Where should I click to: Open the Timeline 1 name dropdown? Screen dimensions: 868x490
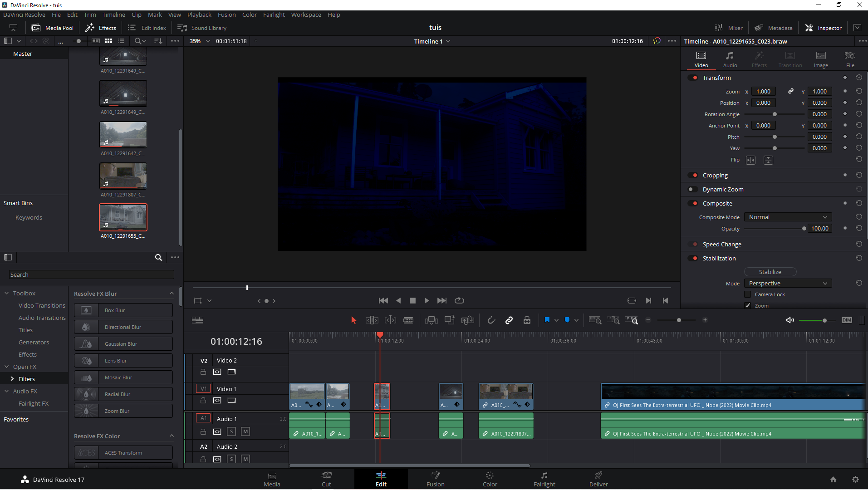[432, 41]
